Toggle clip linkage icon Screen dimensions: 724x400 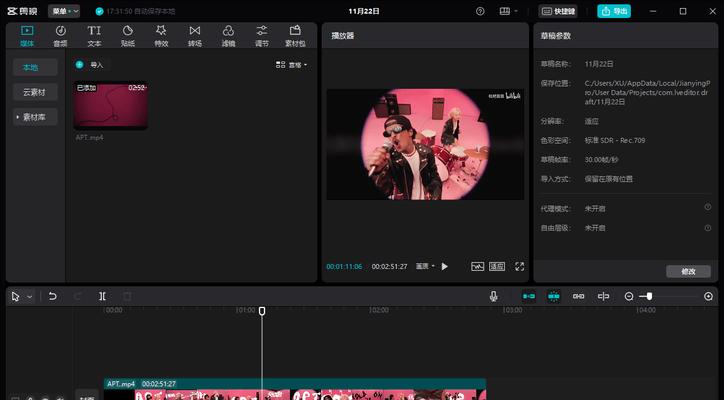(x=579, y=296)
